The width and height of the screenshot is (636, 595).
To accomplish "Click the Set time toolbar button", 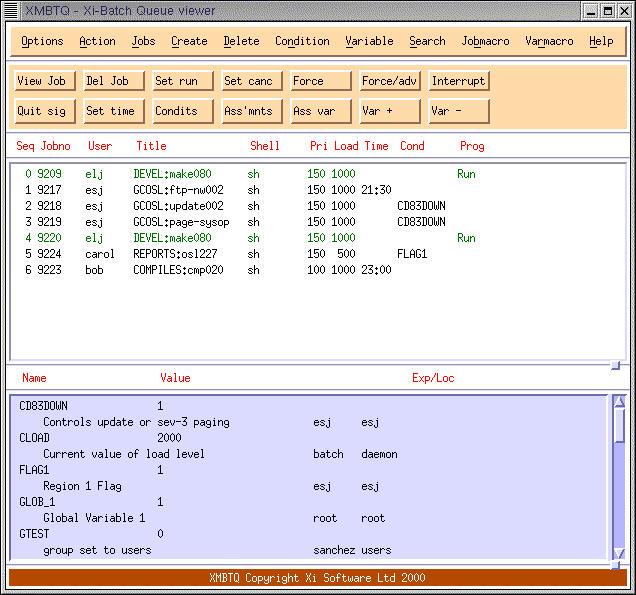I will point(114,111).
